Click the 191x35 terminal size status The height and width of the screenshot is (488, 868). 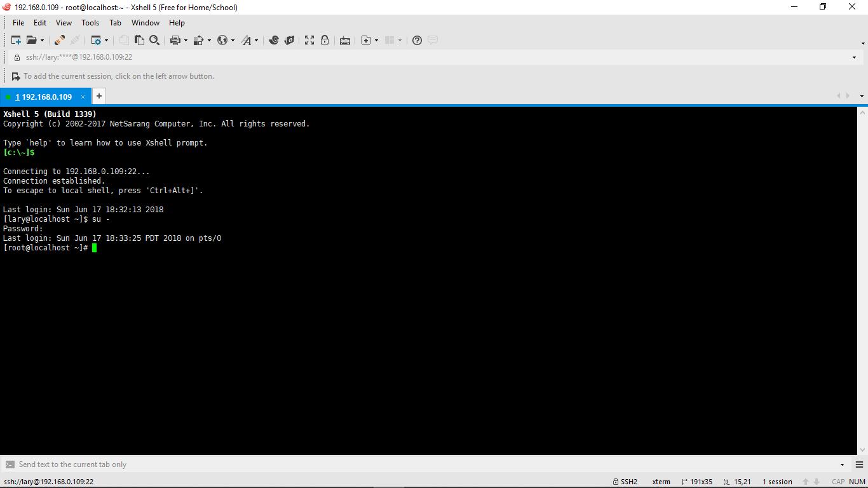click(696, 482)
